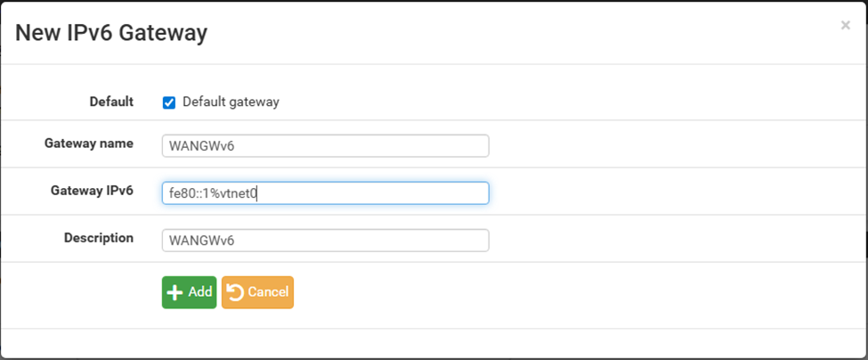Click the "Default gateway" checkbox label text
Image resolution: width=868 pixels, height=360 pixels.
point(231,102)
